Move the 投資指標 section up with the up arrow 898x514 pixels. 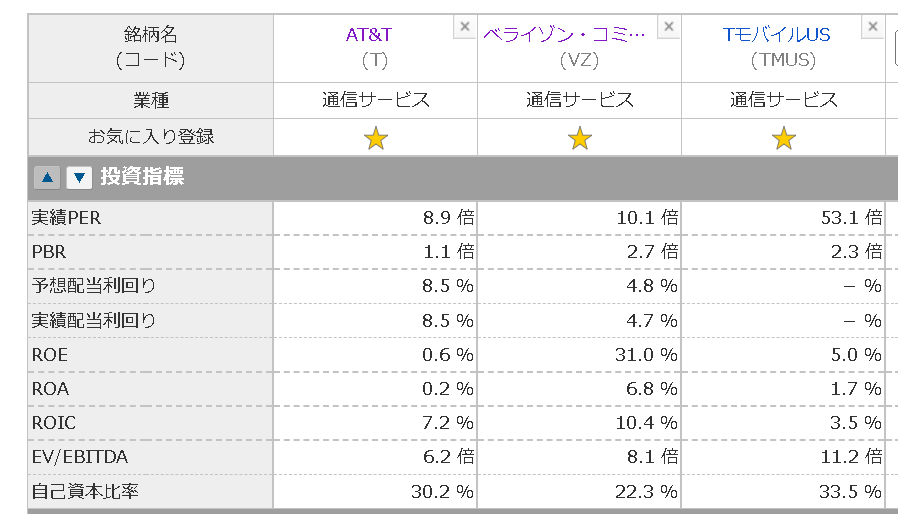46,178
